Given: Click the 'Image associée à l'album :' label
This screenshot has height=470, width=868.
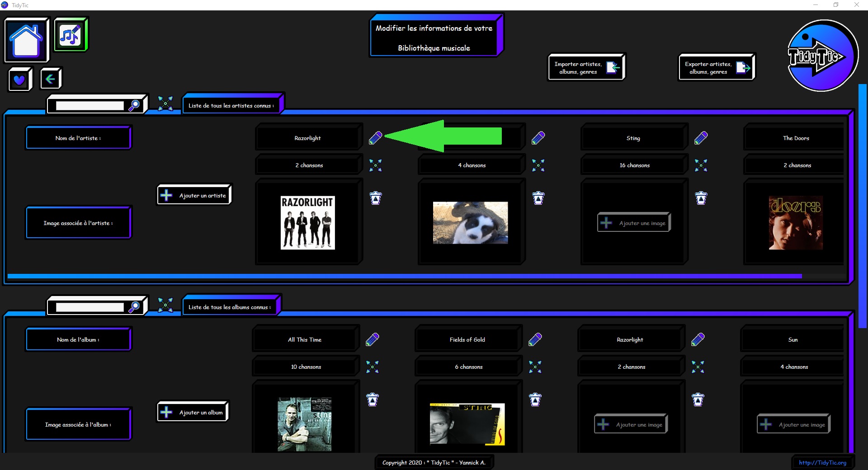Looking at the screenshot, I should (x=79, y=424).
